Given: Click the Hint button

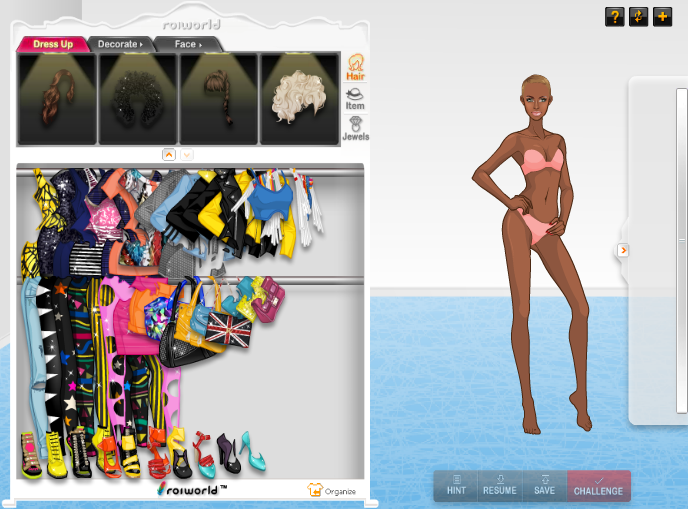Looking at the screenshot, I should tap(456, 485).
